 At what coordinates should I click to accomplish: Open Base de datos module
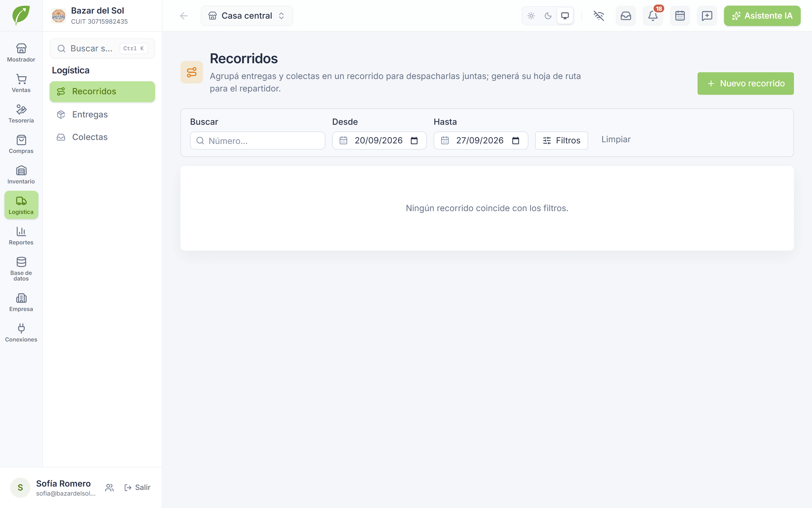(21, 269)
